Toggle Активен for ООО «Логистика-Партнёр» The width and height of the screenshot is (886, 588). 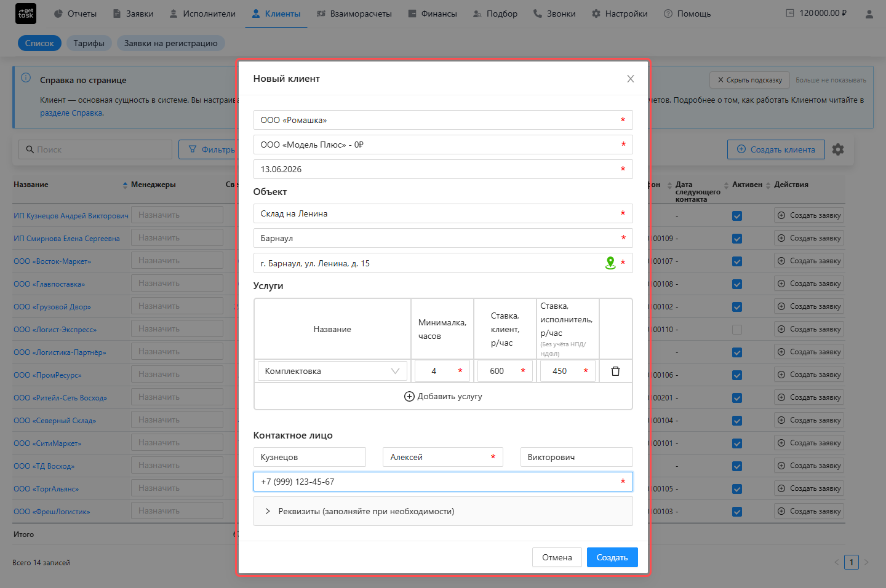737,352
